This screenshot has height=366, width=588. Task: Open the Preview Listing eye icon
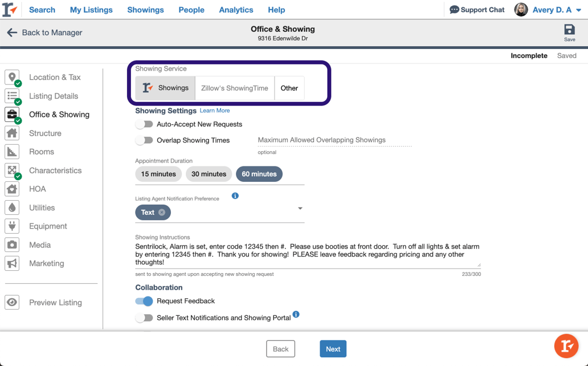13,303
